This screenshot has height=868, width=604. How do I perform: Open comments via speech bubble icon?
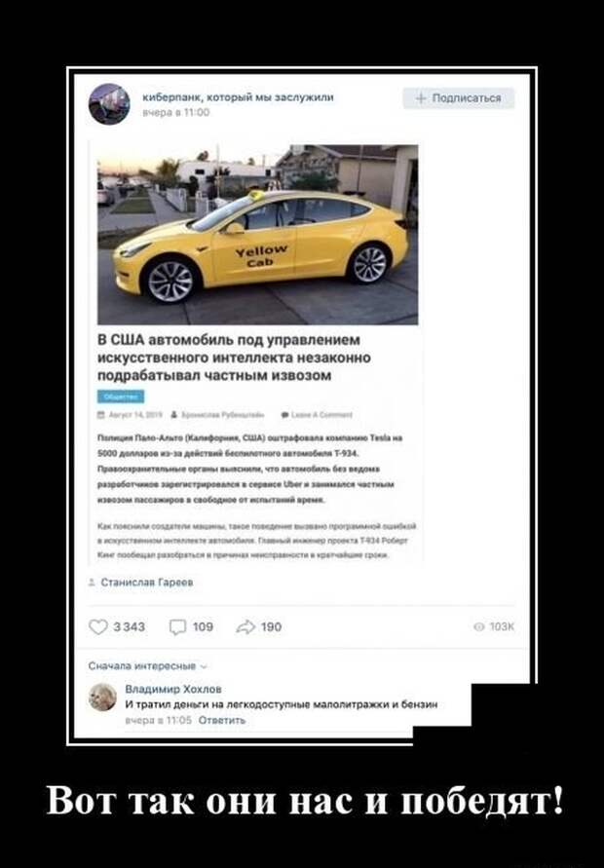pos(177,627)
